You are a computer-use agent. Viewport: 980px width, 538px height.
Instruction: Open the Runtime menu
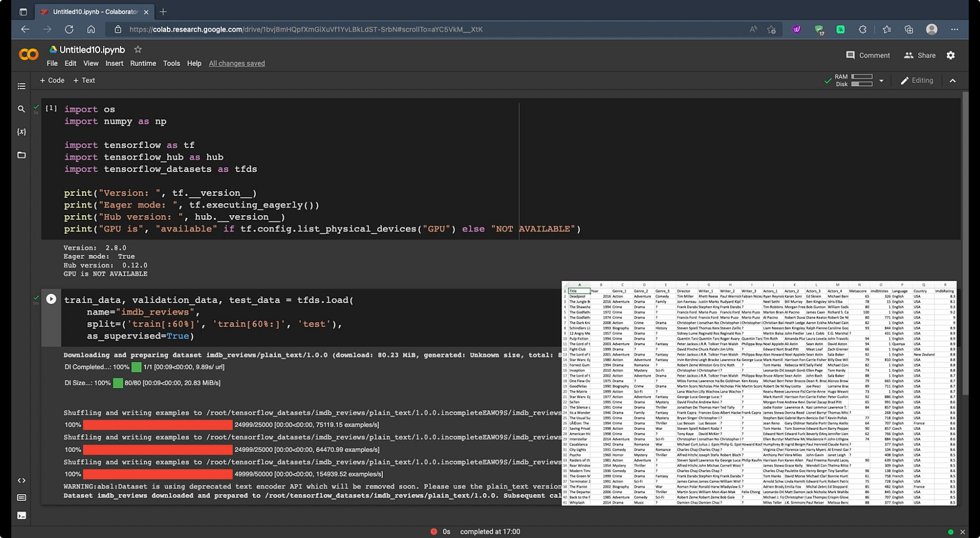click(143, 63)
